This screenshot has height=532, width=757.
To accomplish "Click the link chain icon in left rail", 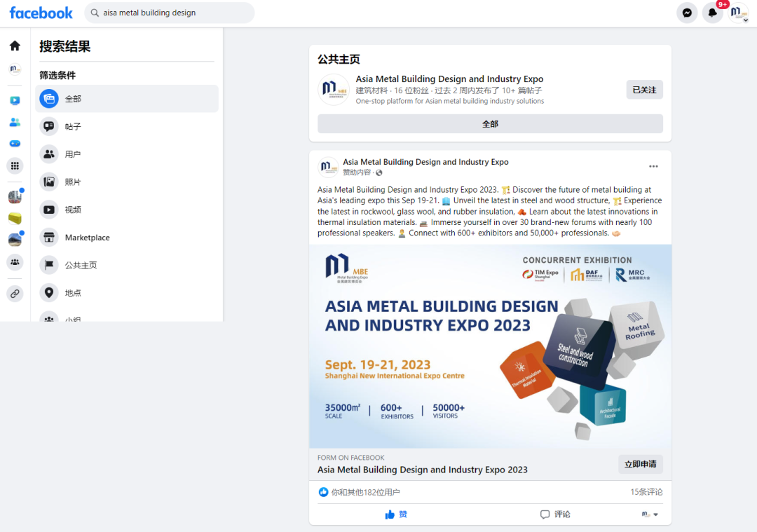I will tap(15, 294).
